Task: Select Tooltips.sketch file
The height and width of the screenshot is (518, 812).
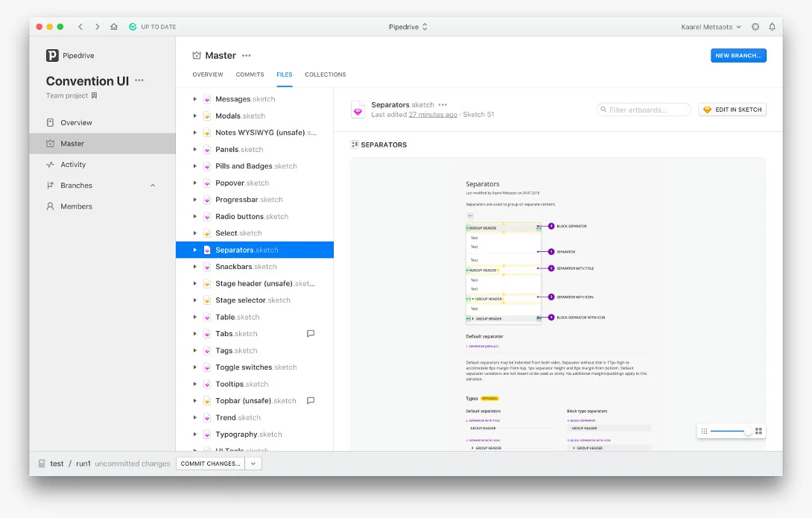Action: (254, 384)
